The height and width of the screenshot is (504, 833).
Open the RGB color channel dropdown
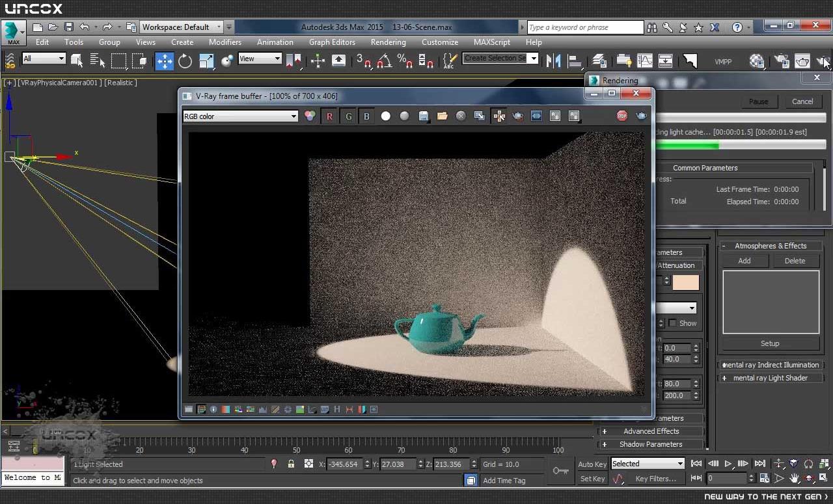240,116
